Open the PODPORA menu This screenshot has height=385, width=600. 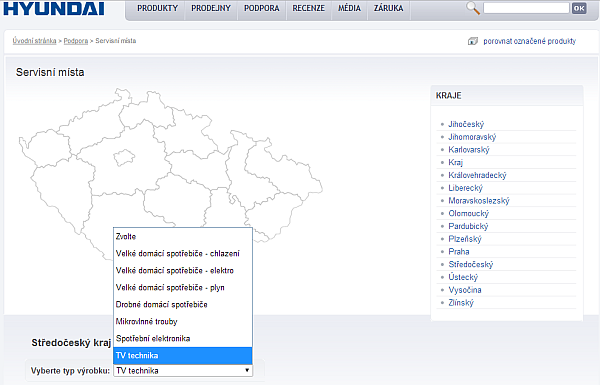click(x=262, y=8)
